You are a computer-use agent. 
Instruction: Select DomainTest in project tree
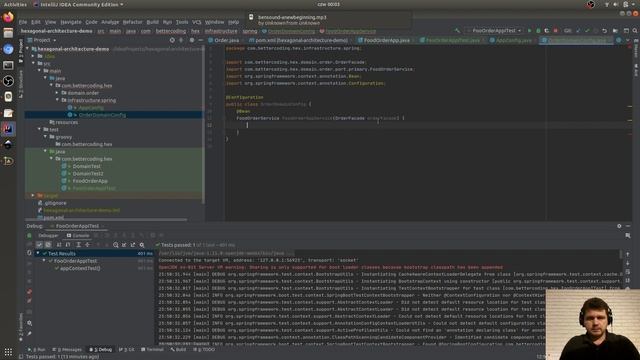pos(87,167)
